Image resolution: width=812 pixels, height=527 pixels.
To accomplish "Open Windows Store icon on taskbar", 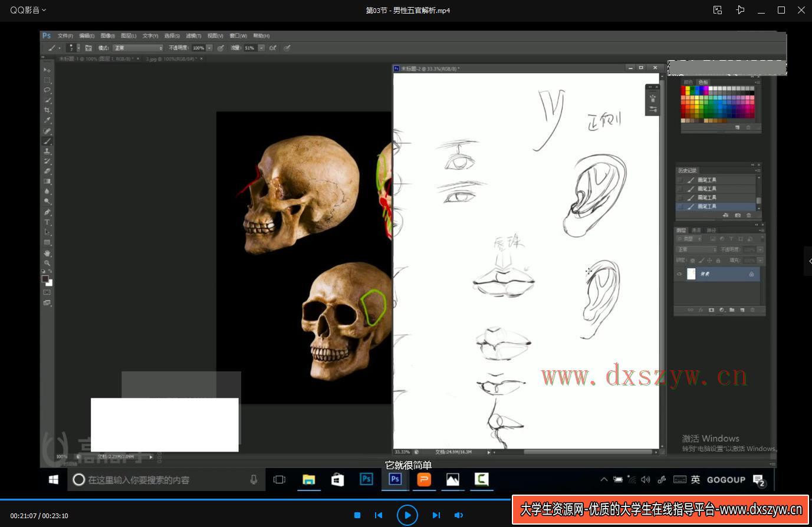I will pos(337,480).
